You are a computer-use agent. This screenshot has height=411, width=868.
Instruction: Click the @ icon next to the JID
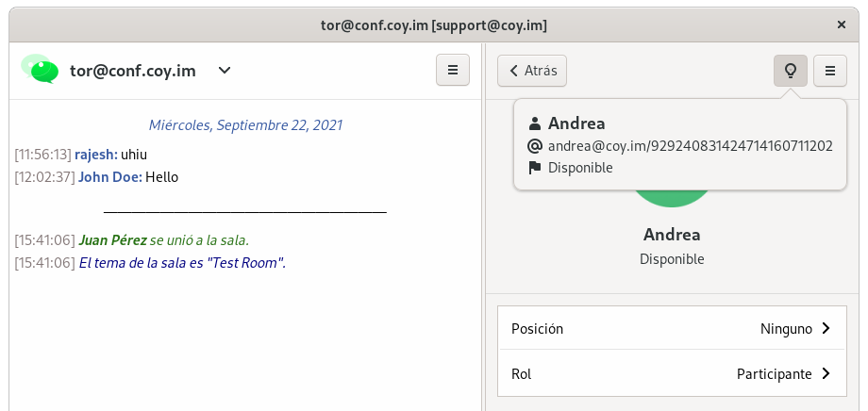[535, 146]
